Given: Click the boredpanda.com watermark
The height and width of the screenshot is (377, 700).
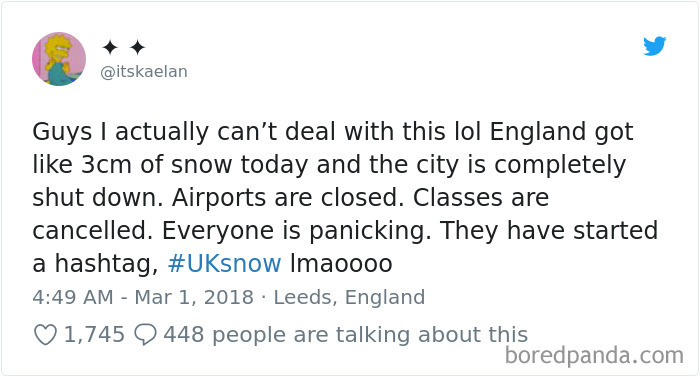Looking at the screenshot, I should pos(594,356).
